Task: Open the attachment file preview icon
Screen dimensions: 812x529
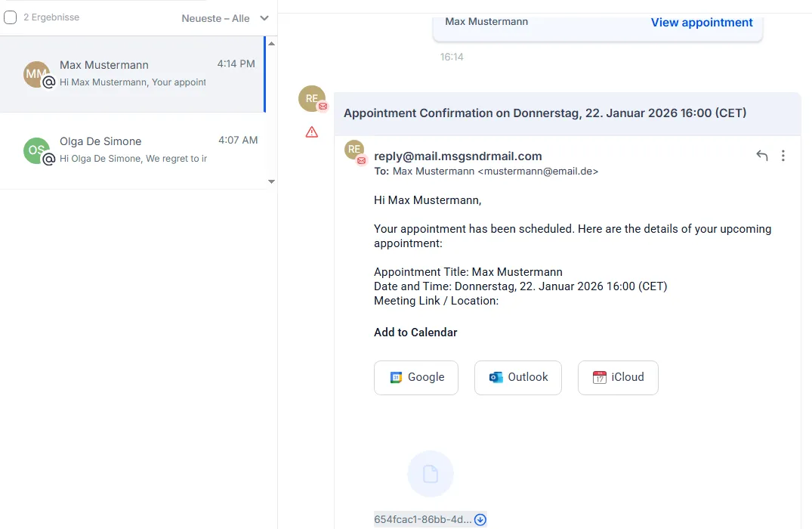Action: point(431,474)
